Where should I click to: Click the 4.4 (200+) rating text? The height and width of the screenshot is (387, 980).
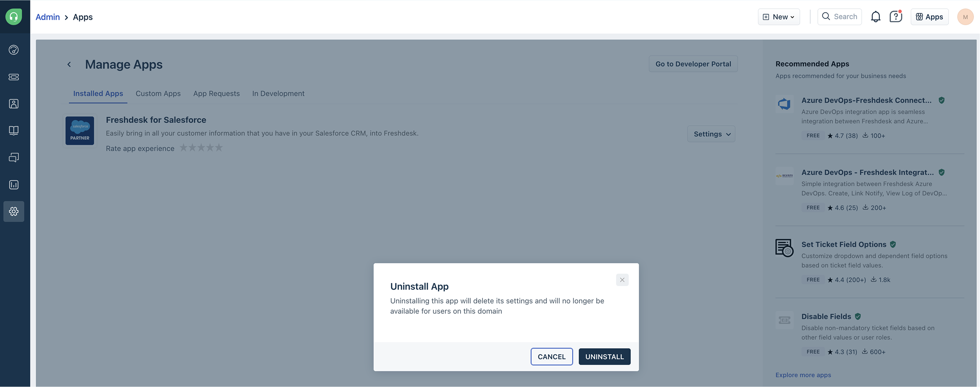point(850,280)
